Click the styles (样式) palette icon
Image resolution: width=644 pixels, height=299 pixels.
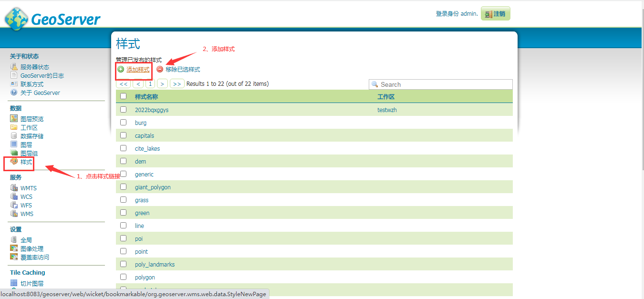[14, 162]
